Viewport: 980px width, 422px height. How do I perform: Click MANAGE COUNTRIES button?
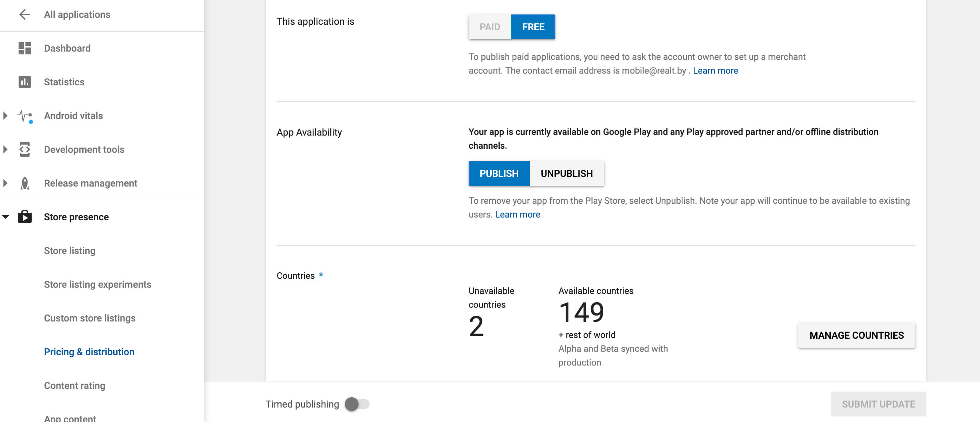[856, 335]
